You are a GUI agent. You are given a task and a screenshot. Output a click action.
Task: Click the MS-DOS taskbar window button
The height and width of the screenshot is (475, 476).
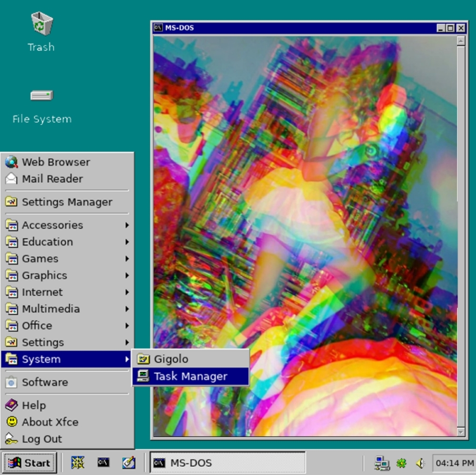tap(228, 463)
